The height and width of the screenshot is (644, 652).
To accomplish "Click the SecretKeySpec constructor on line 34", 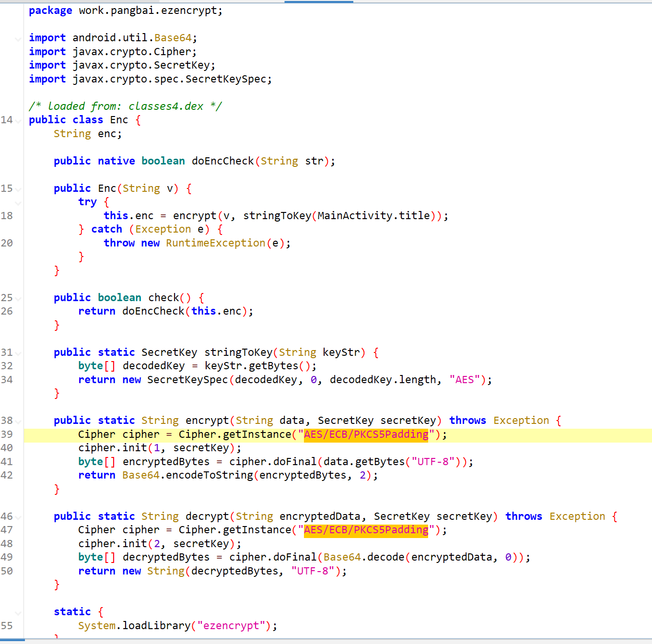I will point(188,380).
